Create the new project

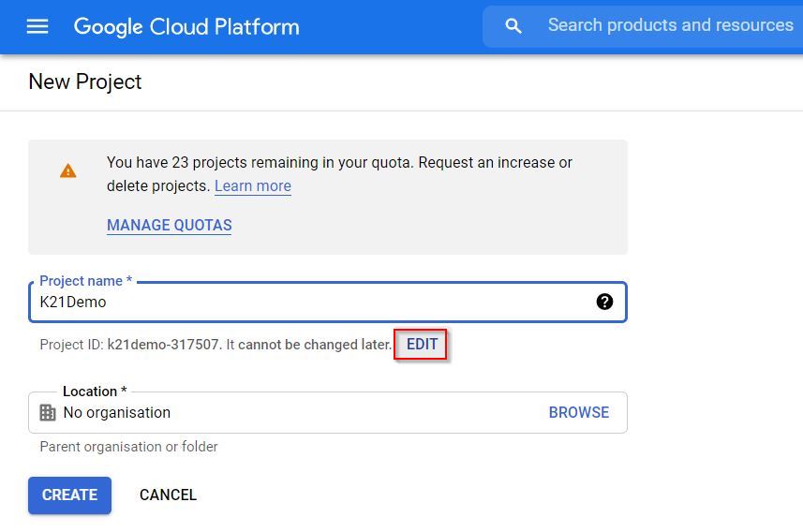point(69,495)
